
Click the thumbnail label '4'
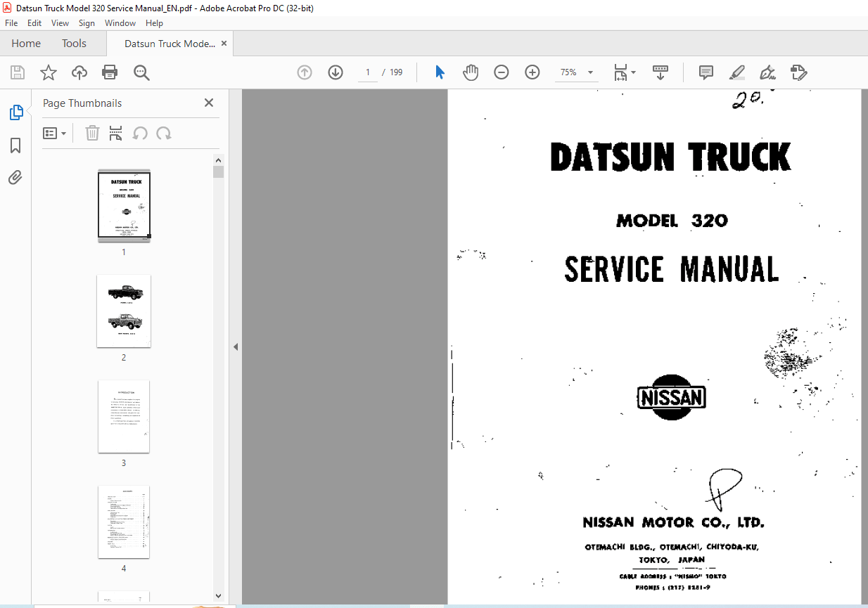pyautogui.click(x=124, y=568)
